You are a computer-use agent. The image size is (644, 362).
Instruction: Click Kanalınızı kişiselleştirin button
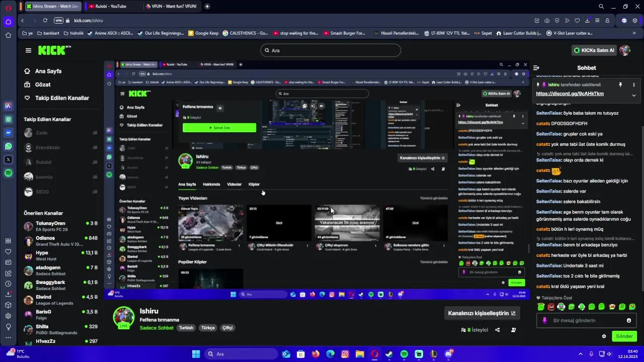pyautogui.click(x=481, y=313)
